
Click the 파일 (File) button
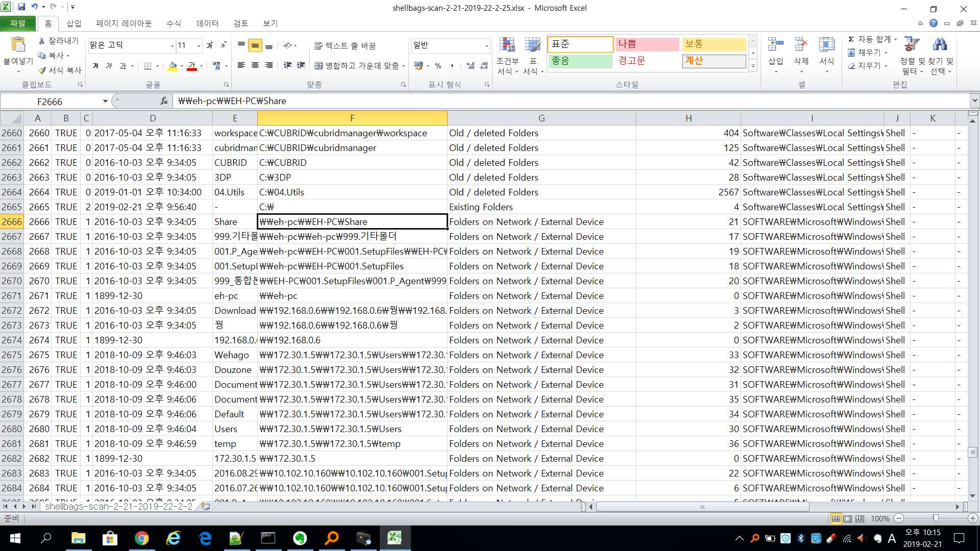[x=17, y=23]
